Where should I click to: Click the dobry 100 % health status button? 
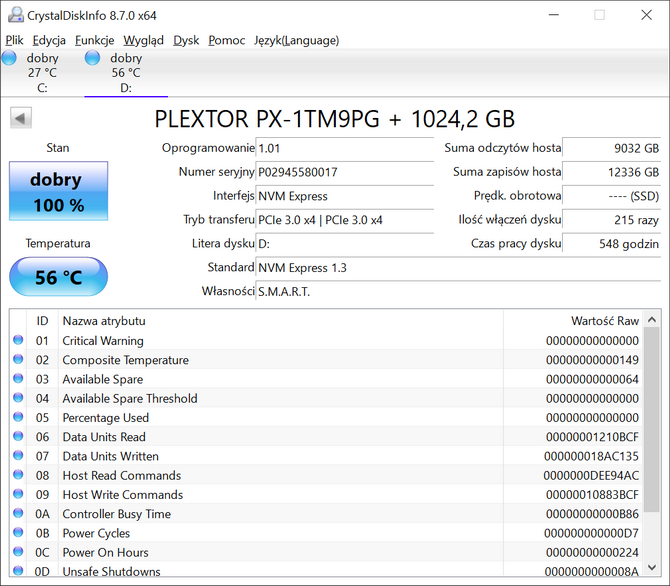(x=59, y=191)
